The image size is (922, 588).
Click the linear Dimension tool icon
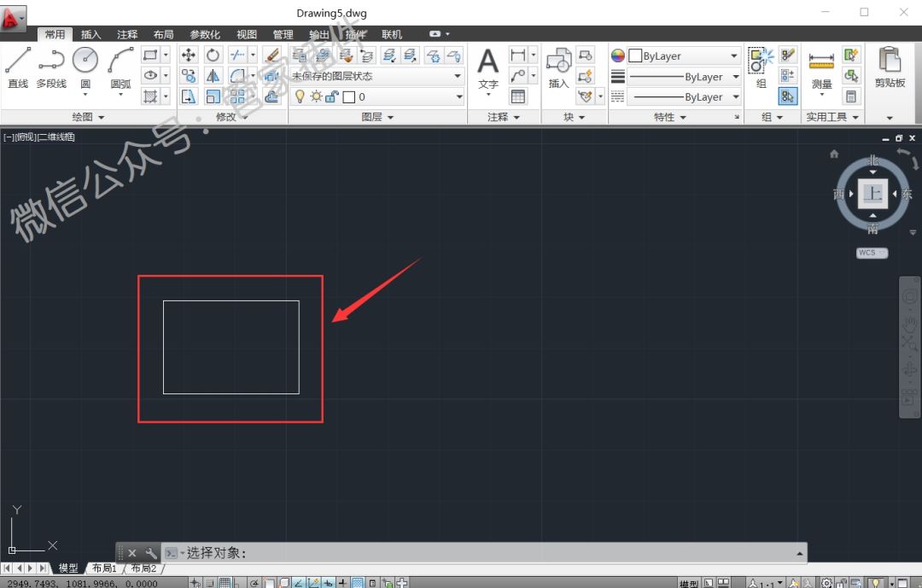[x=517, y=55]
